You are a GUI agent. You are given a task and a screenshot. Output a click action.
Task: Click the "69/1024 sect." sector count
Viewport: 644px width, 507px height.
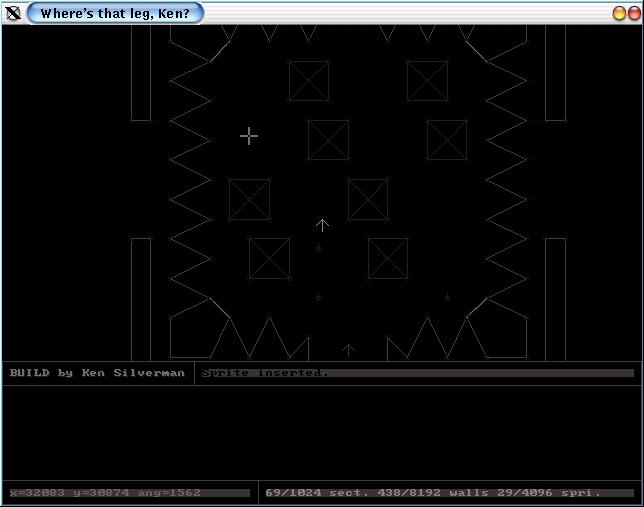(317, 493)
